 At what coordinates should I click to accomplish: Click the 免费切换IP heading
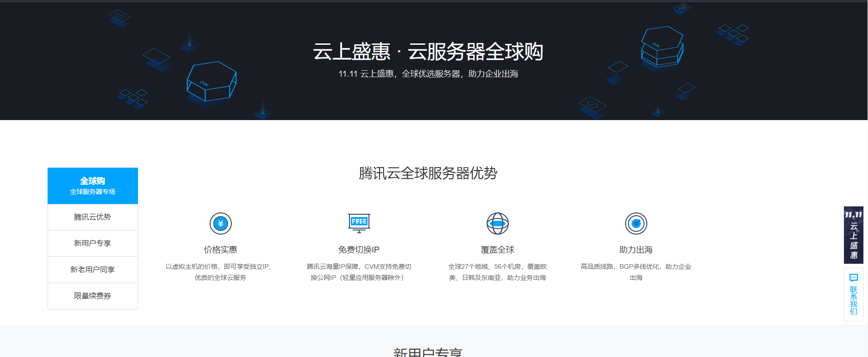point(359,250)
